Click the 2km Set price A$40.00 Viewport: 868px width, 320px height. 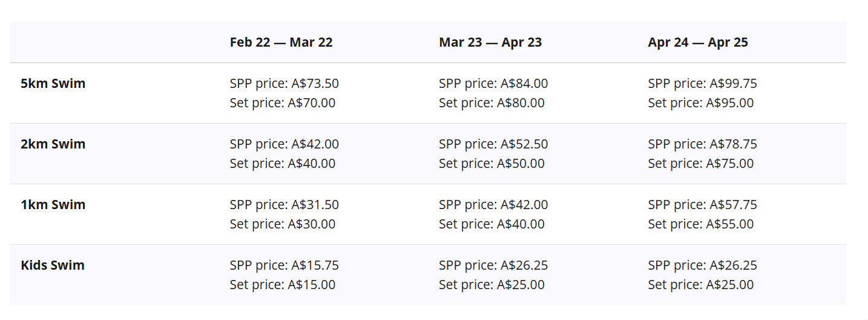tap(283, 164)
